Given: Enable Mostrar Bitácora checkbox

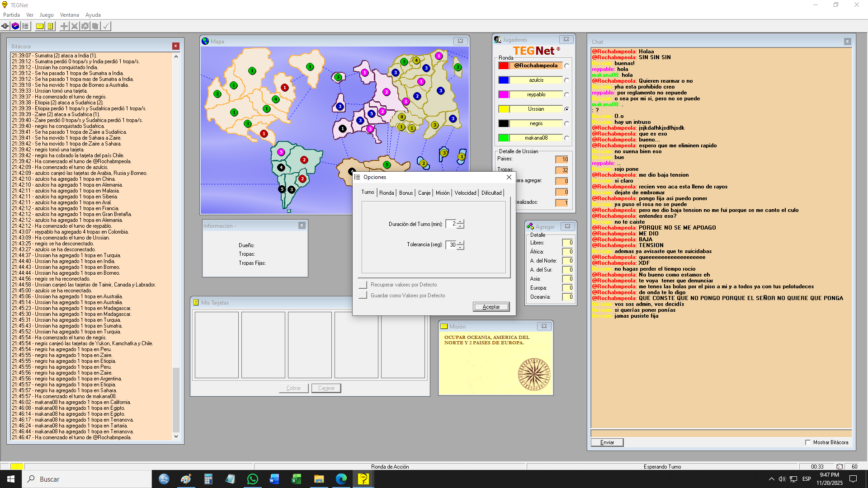Looking at the screenshot, I should [808, 442].
